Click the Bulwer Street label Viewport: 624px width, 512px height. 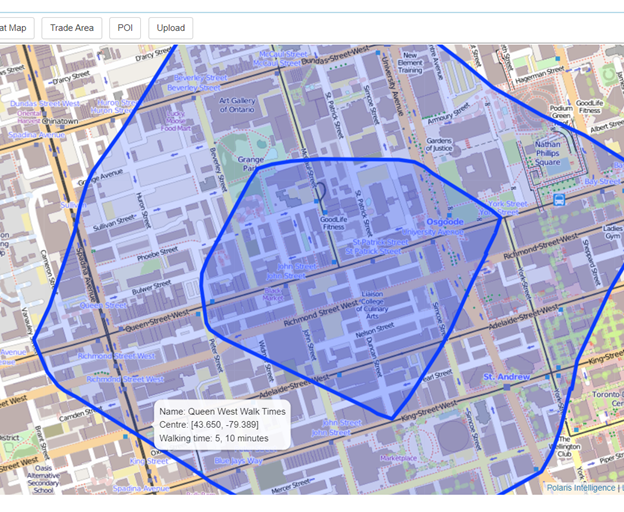(151, 287)
